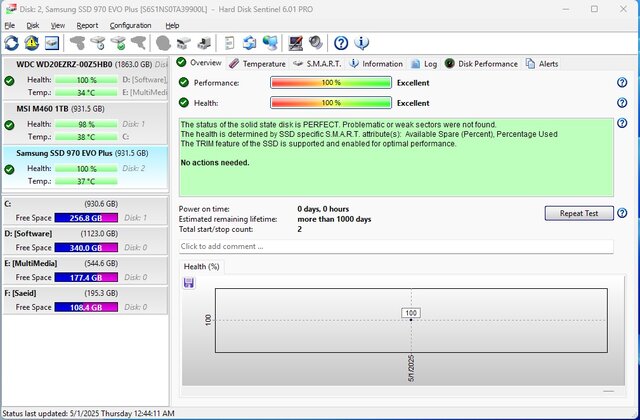Select the WDC WD20EZRZ disk entry
640x420 pixels.
tap(85, 64)
